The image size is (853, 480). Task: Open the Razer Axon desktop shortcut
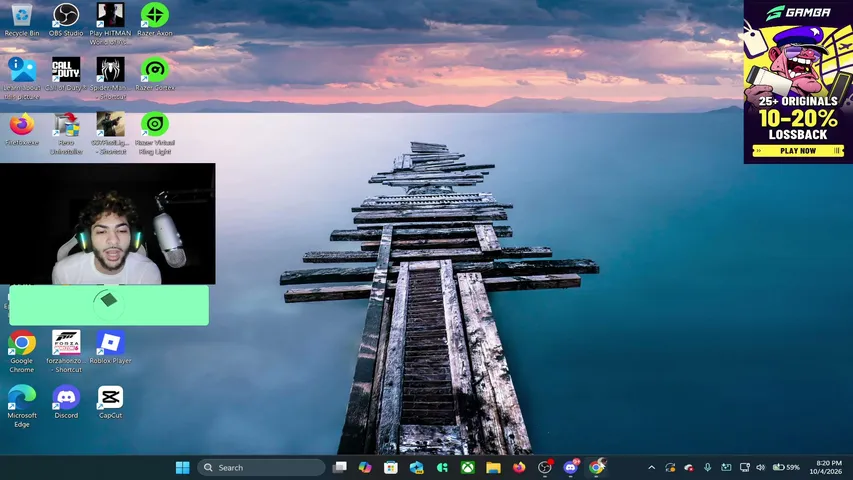pos(154,20)
